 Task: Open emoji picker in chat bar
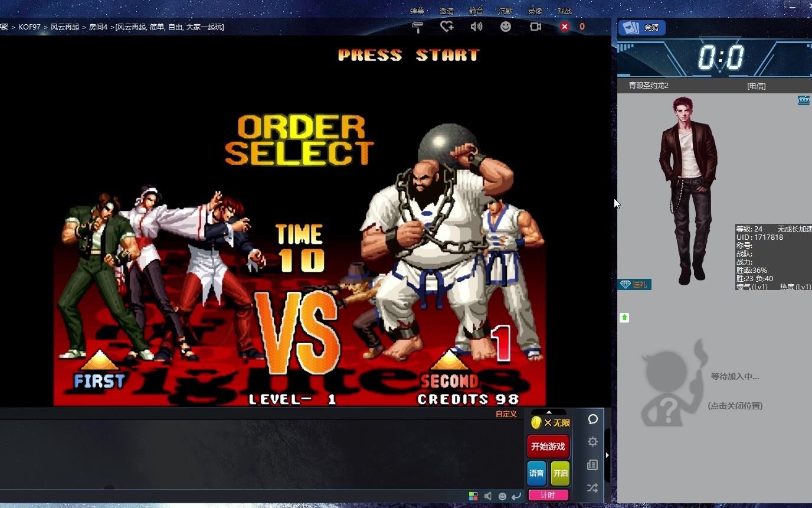[502, 496]
